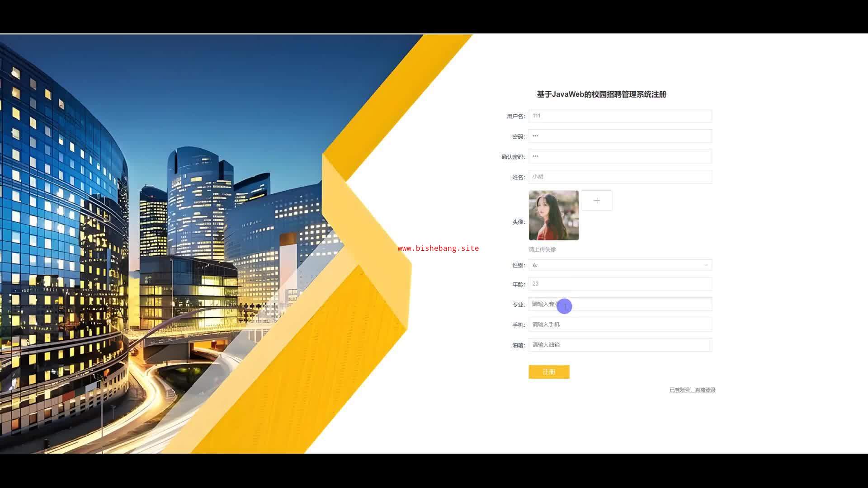
Task: Click the registration page title heading
Action: click(601, 94)
